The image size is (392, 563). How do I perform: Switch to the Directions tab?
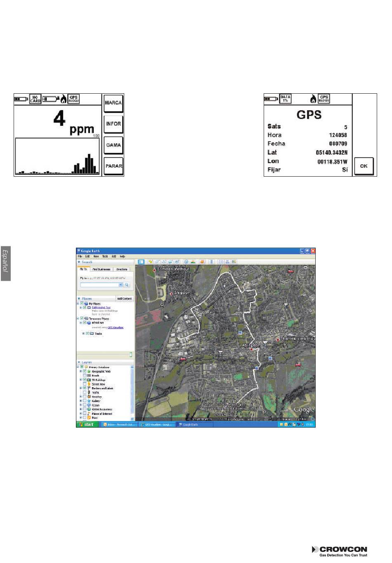tap(122, 269)
